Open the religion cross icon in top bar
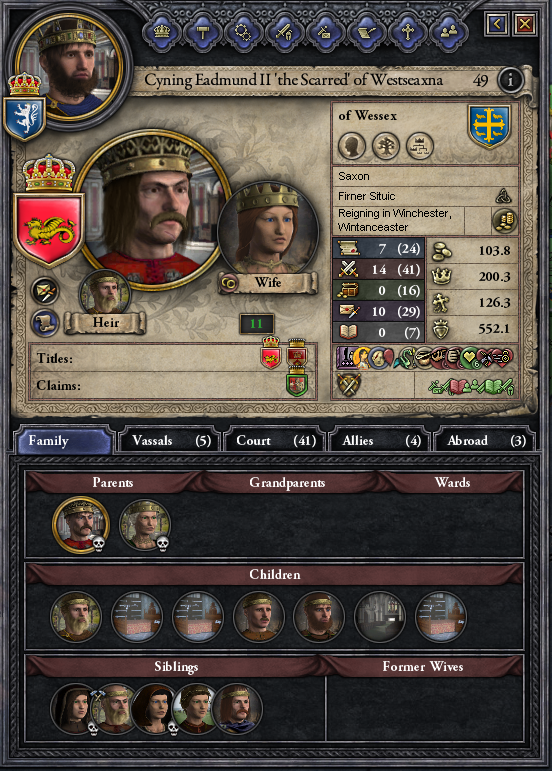The width and height of the screenshot is (552, 771). tap(407, 32)
